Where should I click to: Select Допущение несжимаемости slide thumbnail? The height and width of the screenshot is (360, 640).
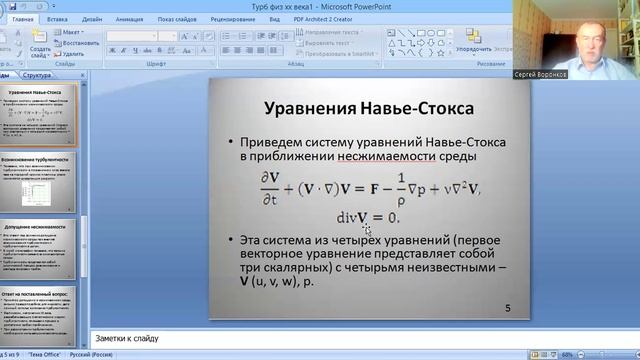point(38,249)
